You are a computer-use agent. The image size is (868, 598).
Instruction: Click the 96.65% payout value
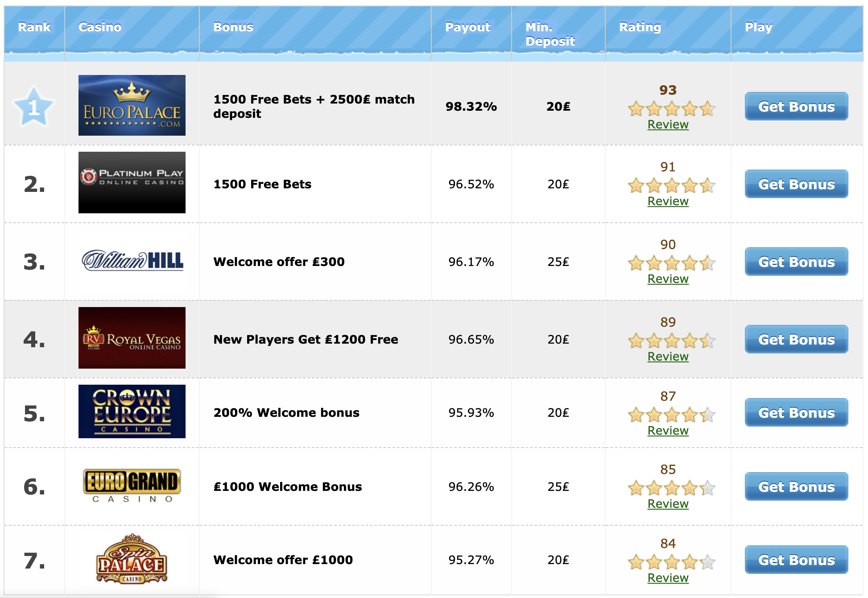pos(471,339)
